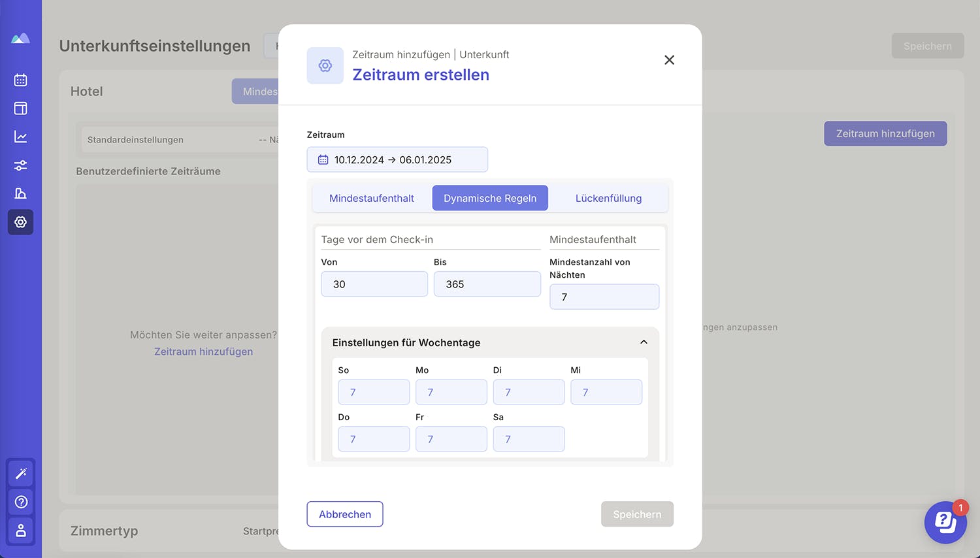Open the Zeitraum date range picker
Image resolution: width=980 pixels, height=558 pixels.
click(x=397, y=159)
